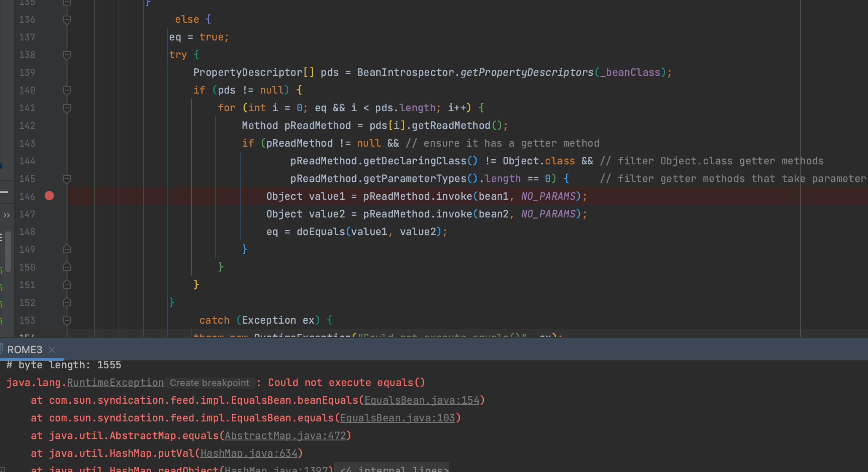This screenshot has width=868, height=472.
Task: Click the gutter at line number 147
Action: [27, 214]
